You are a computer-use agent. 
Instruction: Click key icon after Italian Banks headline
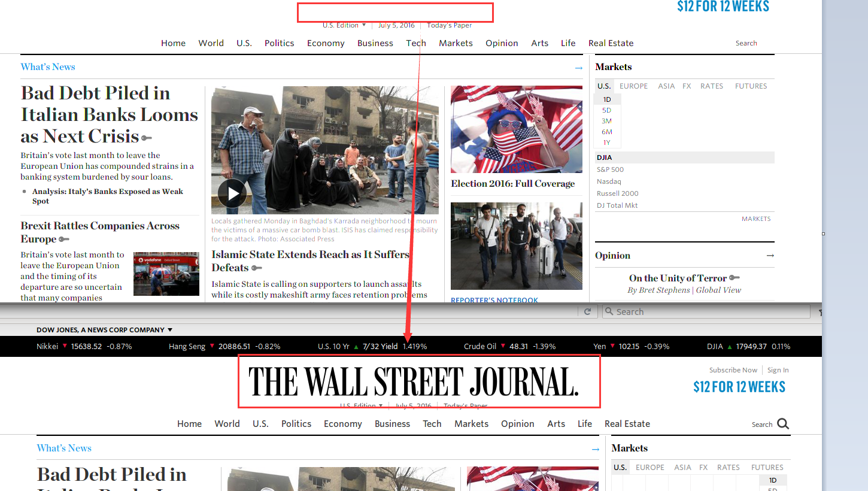pyautogui.click(x=147, y=138)
